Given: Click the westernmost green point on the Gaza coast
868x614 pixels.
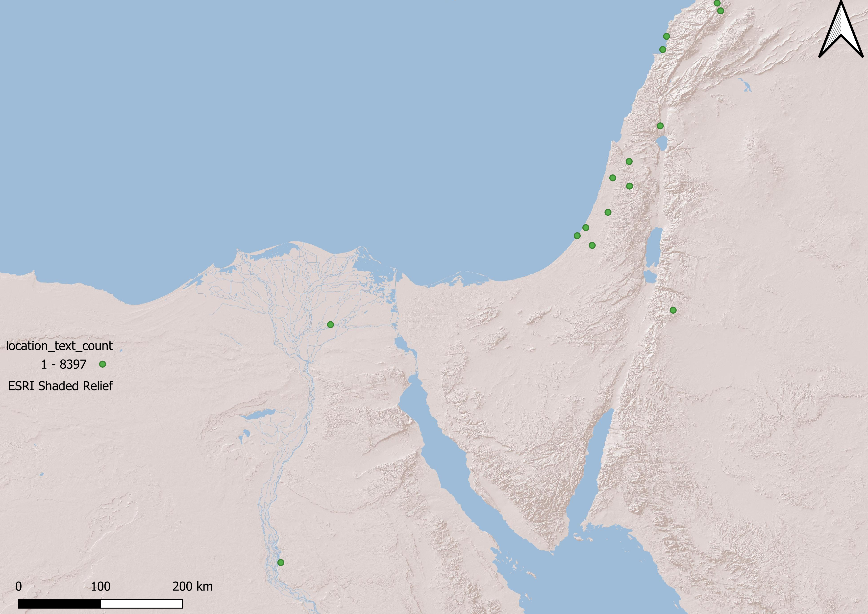Looking at the screenshot, I should point(577,236).
